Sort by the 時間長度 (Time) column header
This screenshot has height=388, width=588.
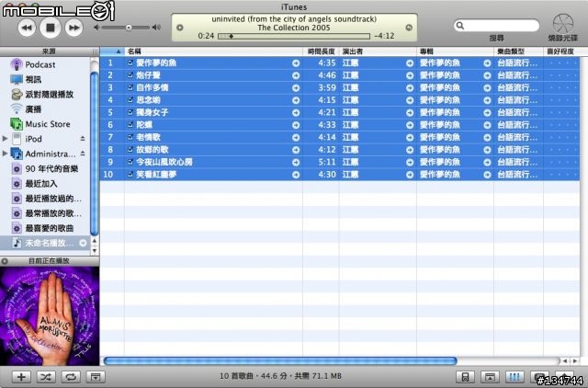pyautogui.click(x=321, y=51)
